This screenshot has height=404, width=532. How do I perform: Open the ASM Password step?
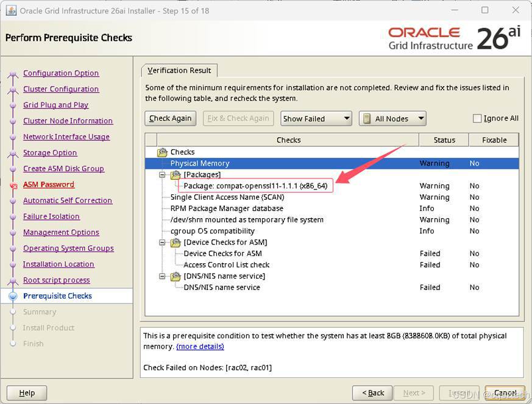tap(49, 185)
